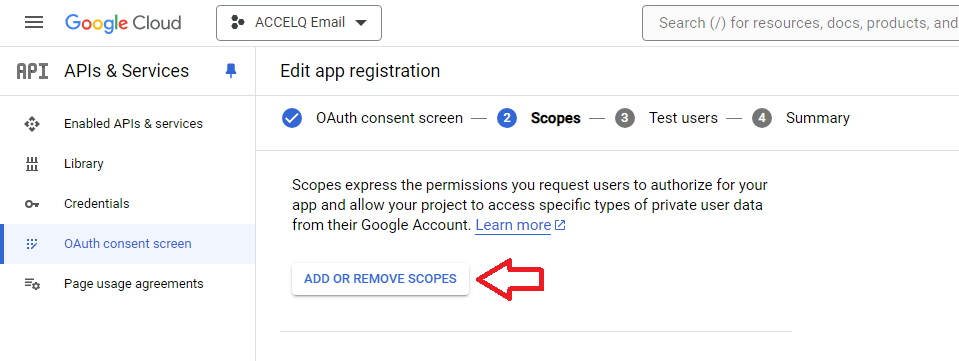Screen dimensions: 959x361
Task: Click the Enabled APIs & services icon
Action: [32, 124]
